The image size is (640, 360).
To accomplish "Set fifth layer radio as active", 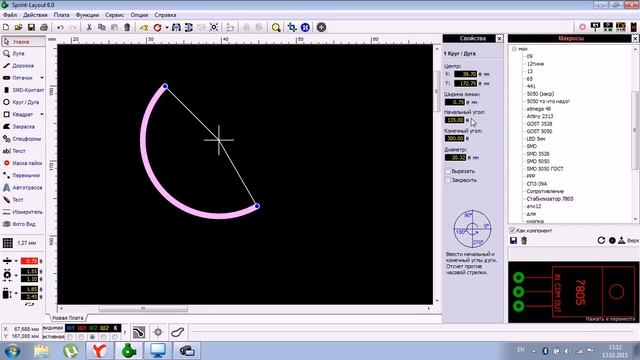I will pyautogui.click(x=115, y=337).
